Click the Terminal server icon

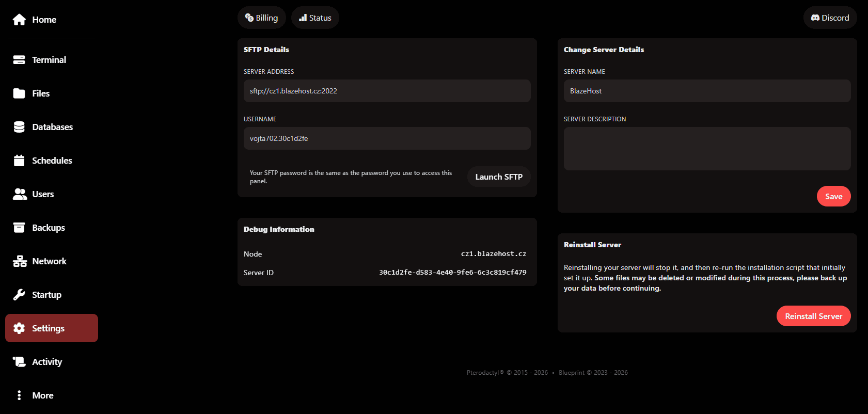pos(19,60)
